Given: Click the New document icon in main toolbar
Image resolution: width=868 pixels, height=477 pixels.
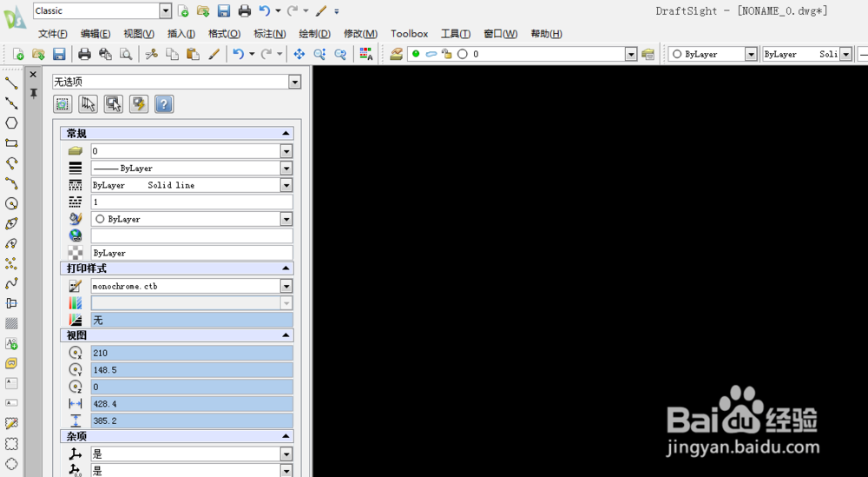Looking at the screenshot, I should pos(18,54).
